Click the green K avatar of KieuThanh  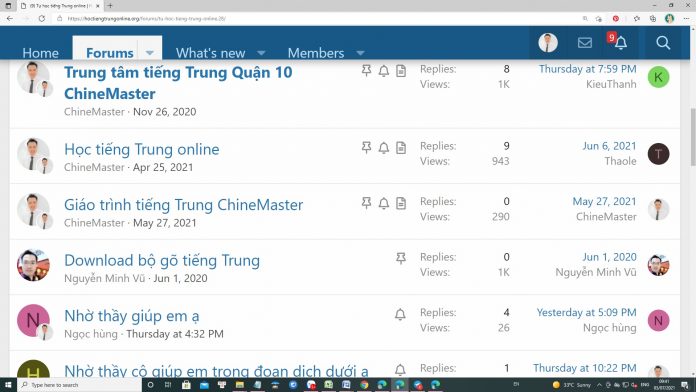[658, 77]
